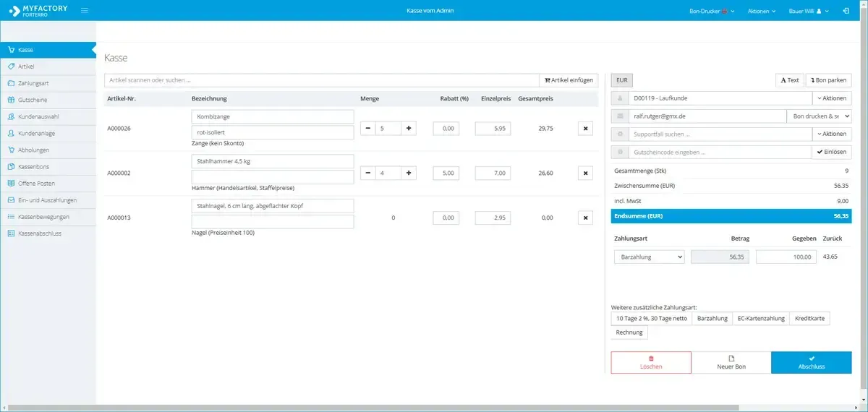868x412 pixels.
Task: Click the Text button
Action: point(790,80)
